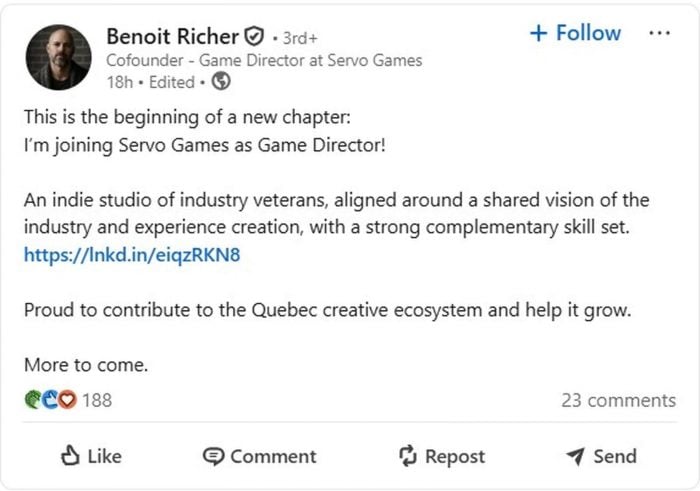The height and width of the screenshot is (491, 700).
Task: Show the 188 reactions list
Action: pyautogui.click(x=97, y=400)
